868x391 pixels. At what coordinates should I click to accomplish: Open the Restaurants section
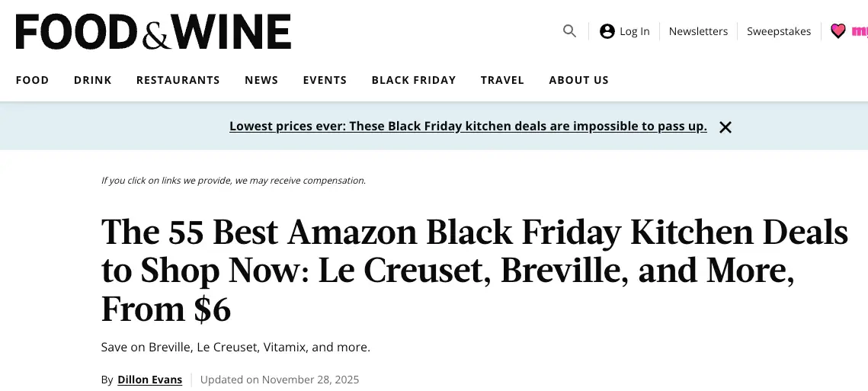click(x=178, y=80)
